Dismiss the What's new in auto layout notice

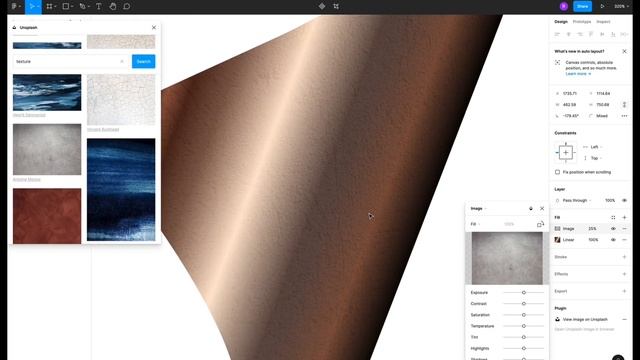[624, 51]
